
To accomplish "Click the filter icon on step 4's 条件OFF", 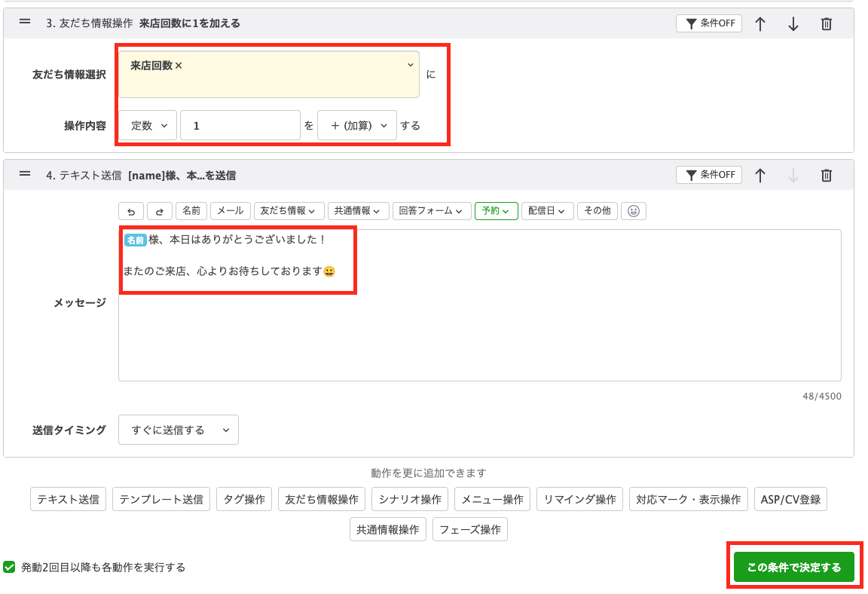I will click(693, 174).
